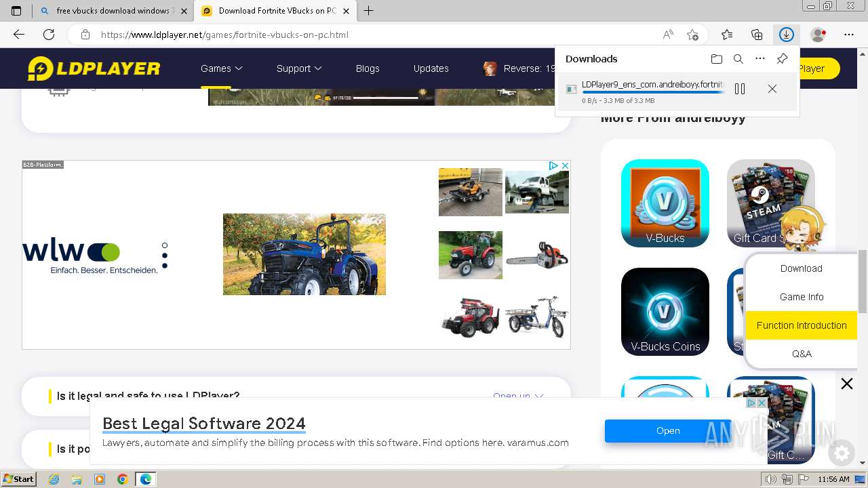868x488 pixels.
Task: Search downloads magnifier icon
Action: [738, 59]
